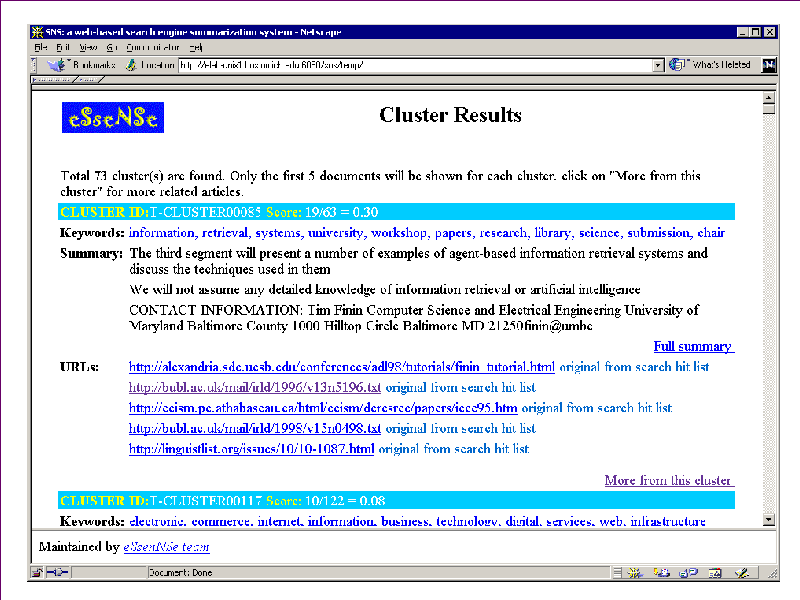Open the eSseNSe team link in footer

(x=166, y=547)
